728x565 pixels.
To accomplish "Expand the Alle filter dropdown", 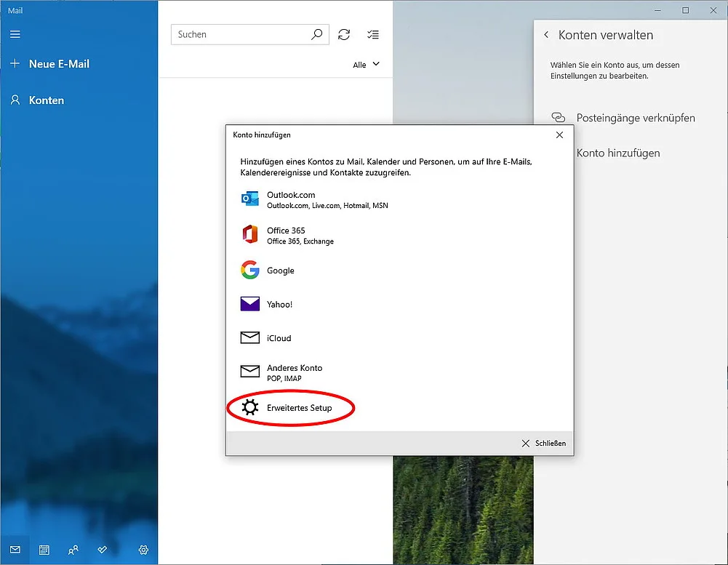I will [367, 65].
